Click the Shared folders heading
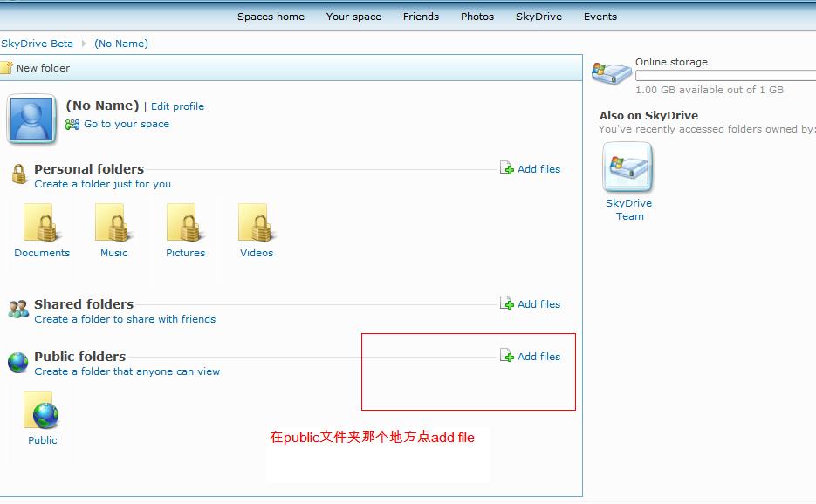Viewport: 816px width, 504px height. point(84,304)
